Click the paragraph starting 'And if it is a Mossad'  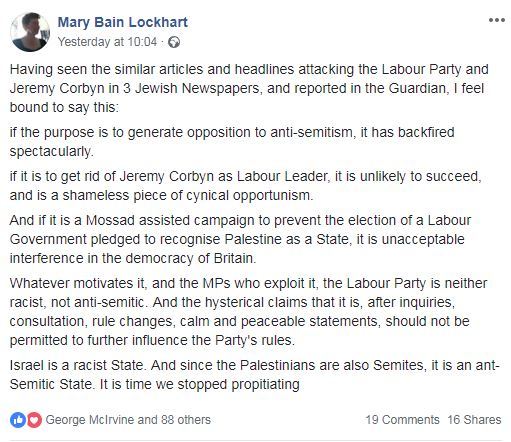click(x=240, y=239)
